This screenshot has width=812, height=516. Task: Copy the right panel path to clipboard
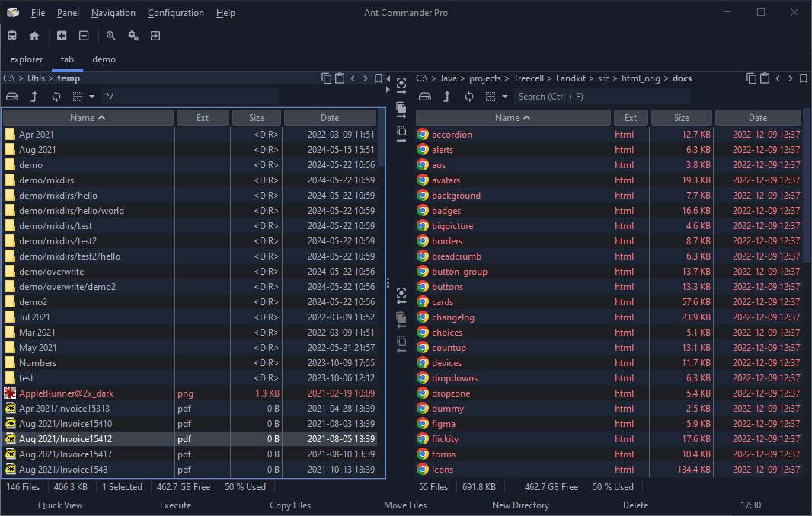click(751, 78)
